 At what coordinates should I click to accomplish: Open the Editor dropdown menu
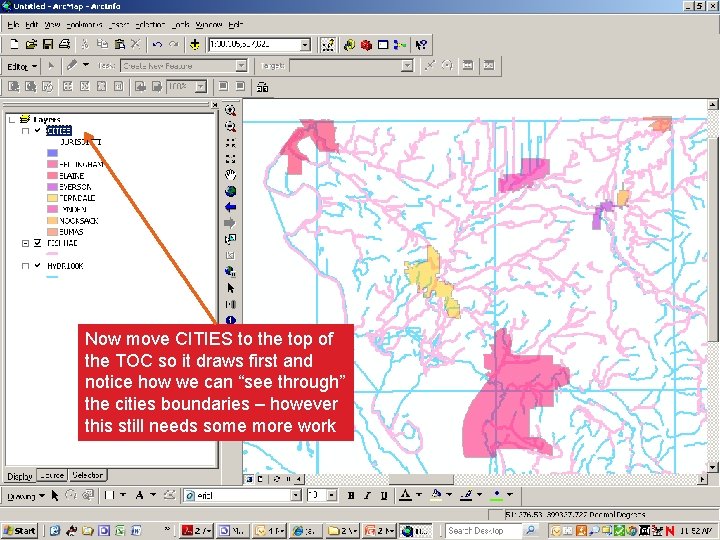[x=22, y=66]
